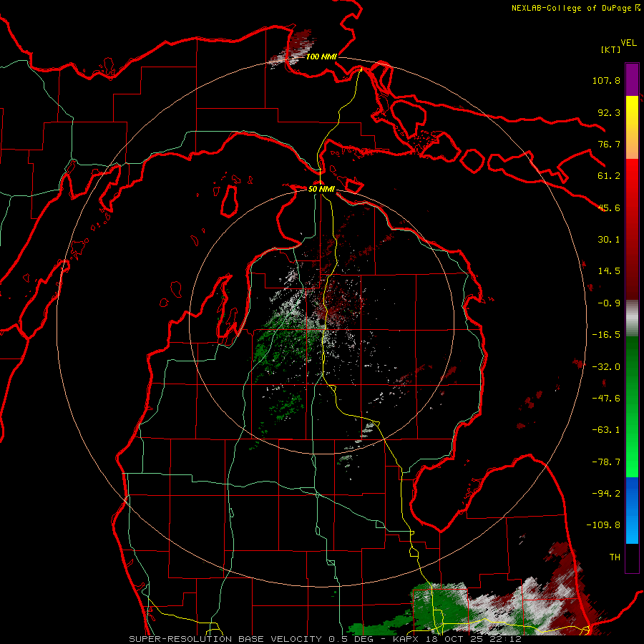Screen dimensions: 644x644
Task: Click the -94.2 velocity scale value
Action: tap(606, 494)
